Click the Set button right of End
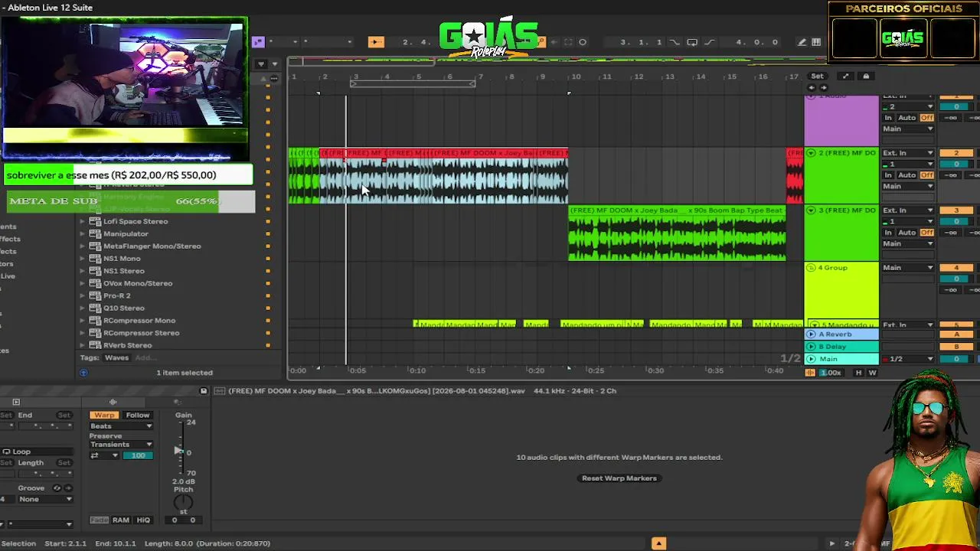This screenshot has height=551, width=980. (64, 415)
